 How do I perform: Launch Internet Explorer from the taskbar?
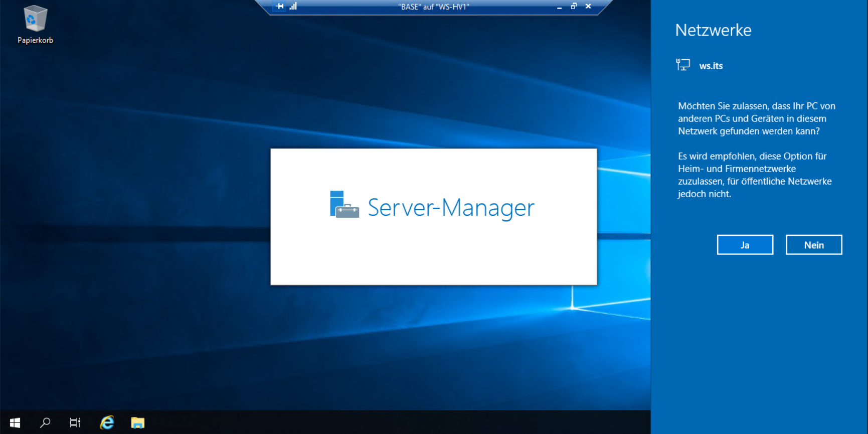tap(107, 422)
